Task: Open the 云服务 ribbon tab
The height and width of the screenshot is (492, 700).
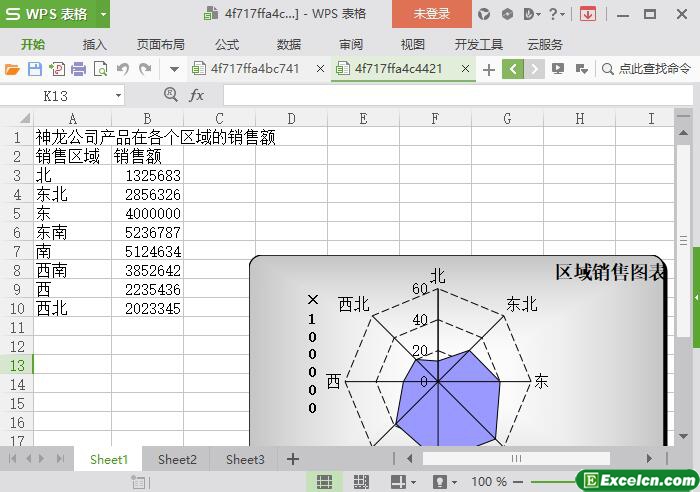Action: [545, 45]
